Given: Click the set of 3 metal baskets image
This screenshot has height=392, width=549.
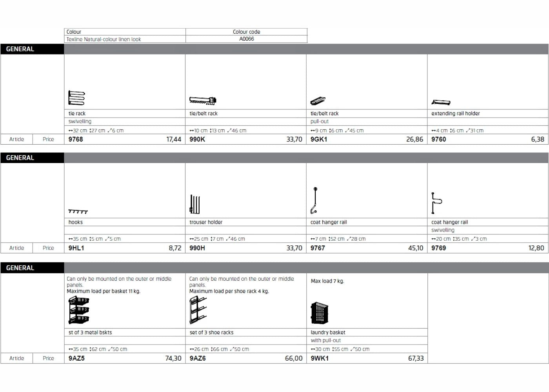Looking at the screenshot, I should (x=79, y=310).
